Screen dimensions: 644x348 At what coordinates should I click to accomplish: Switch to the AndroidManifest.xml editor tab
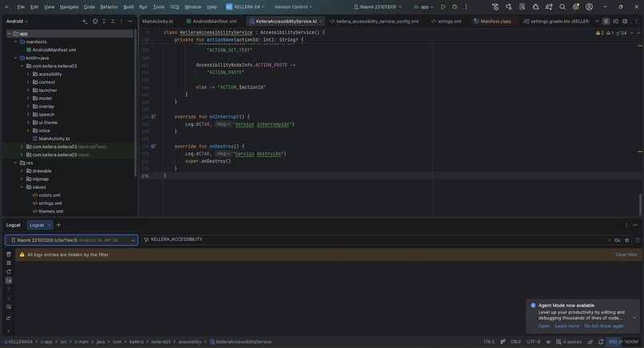click(x=211, y=22)
